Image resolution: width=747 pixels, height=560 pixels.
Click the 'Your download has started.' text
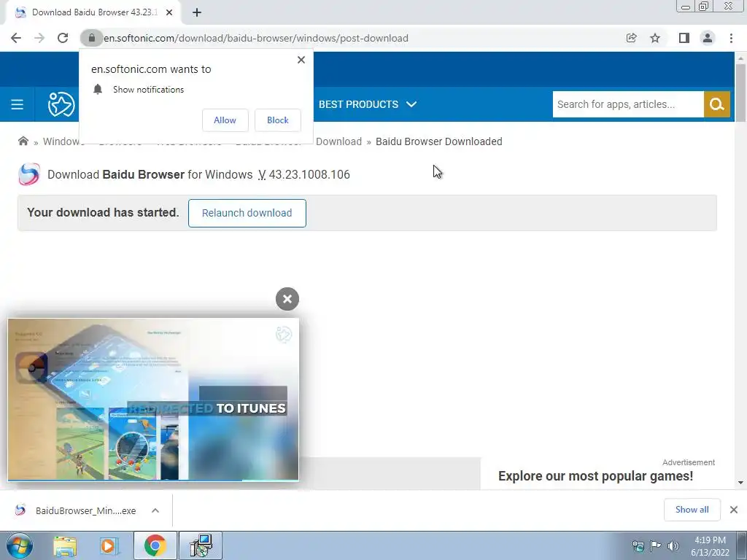coord(103,212)
